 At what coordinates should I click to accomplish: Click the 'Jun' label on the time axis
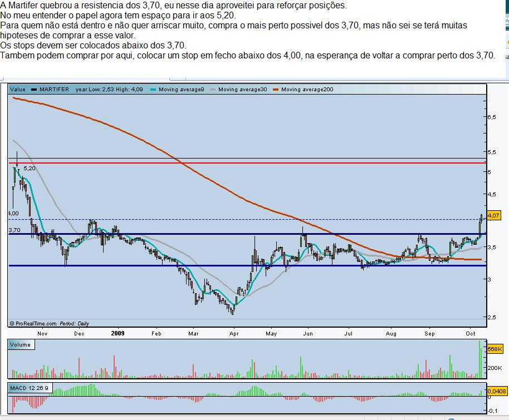(x=308, y=333)
